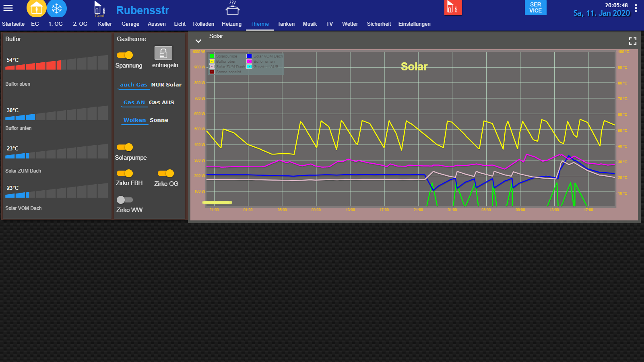Viewport: 644px width, 362px height.
Task: Open the Tanken tab
Action: pyautogui.click(x=286, y=24)
